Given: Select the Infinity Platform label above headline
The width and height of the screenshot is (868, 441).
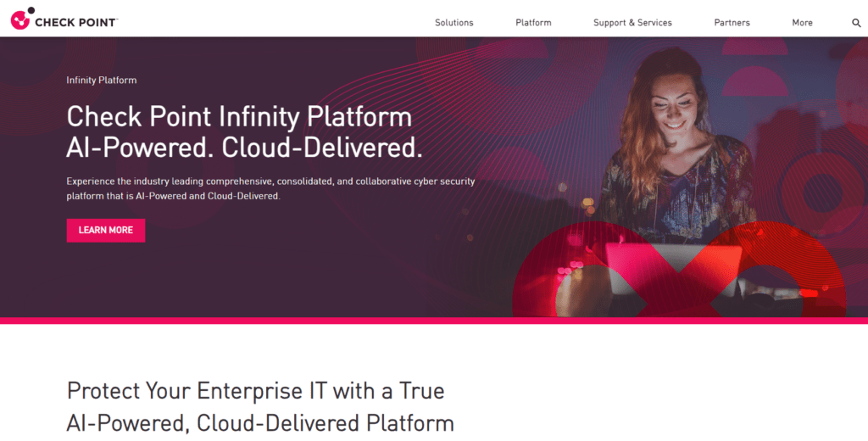Looking at the screenshot, I should (102, 81).
